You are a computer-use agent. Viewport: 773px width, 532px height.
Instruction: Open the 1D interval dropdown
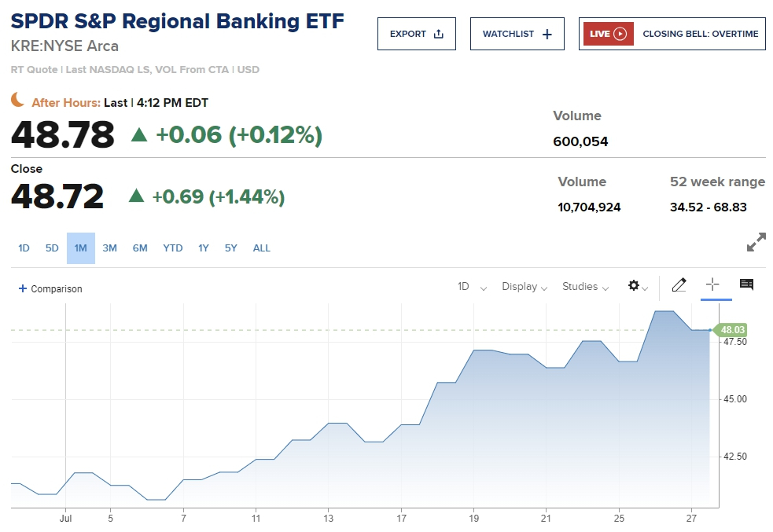coord(472,287)
